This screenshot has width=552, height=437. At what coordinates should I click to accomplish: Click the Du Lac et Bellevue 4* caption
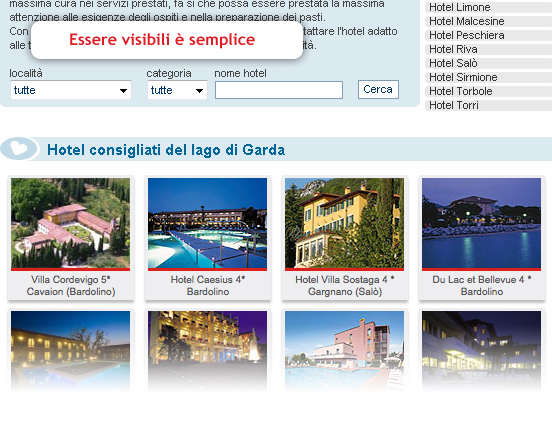[482, 280]
